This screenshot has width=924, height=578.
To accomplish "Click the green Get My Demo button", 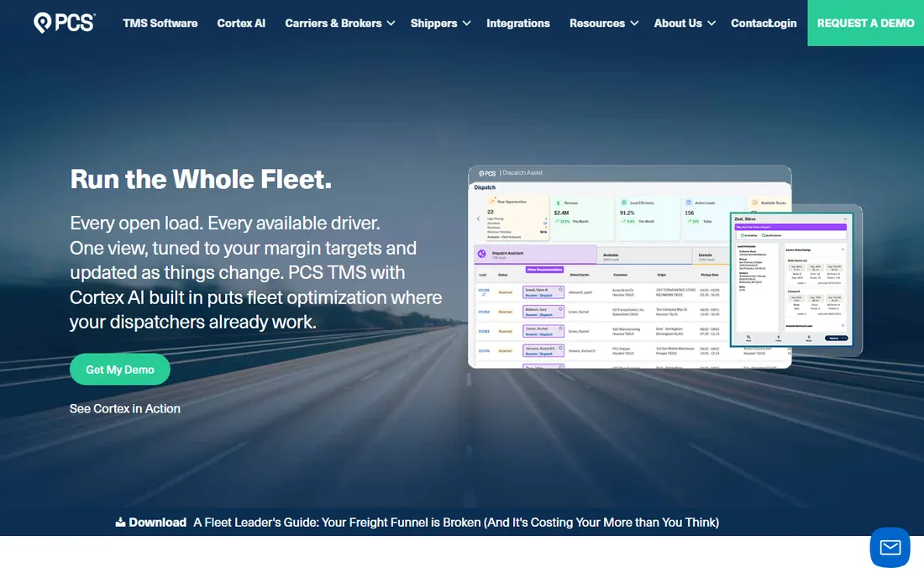I will (120, 370).
